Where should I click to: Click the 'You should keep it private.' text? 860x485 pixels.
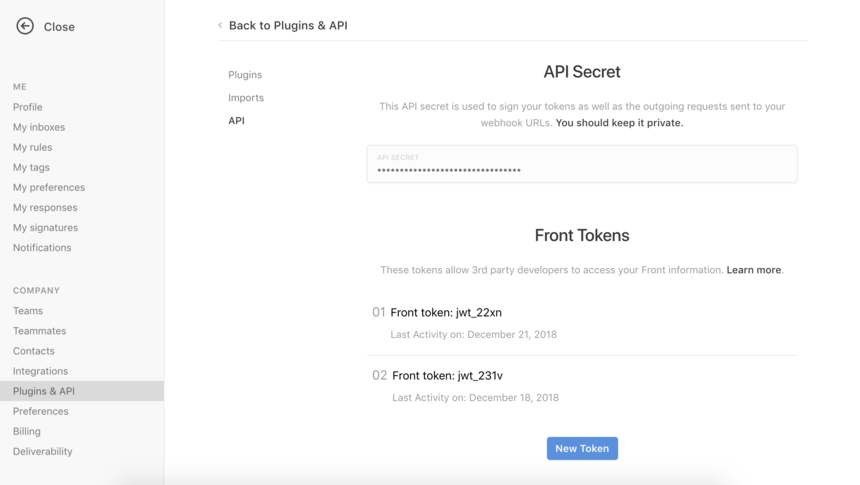click(619, 123)
